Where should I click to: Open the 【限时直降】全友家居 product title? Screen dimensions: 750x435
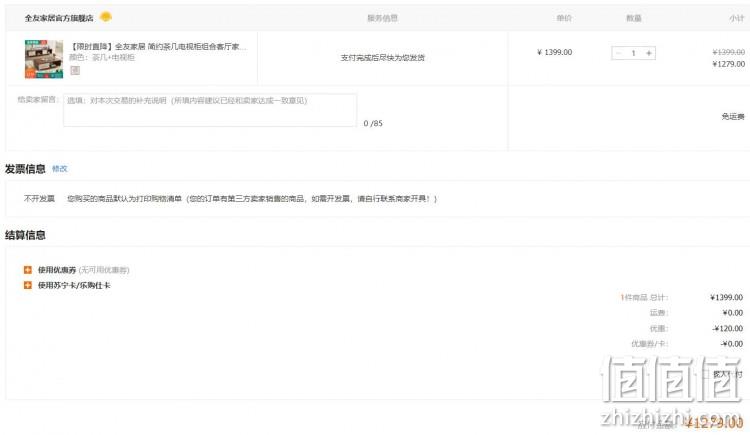coord(158,46)
